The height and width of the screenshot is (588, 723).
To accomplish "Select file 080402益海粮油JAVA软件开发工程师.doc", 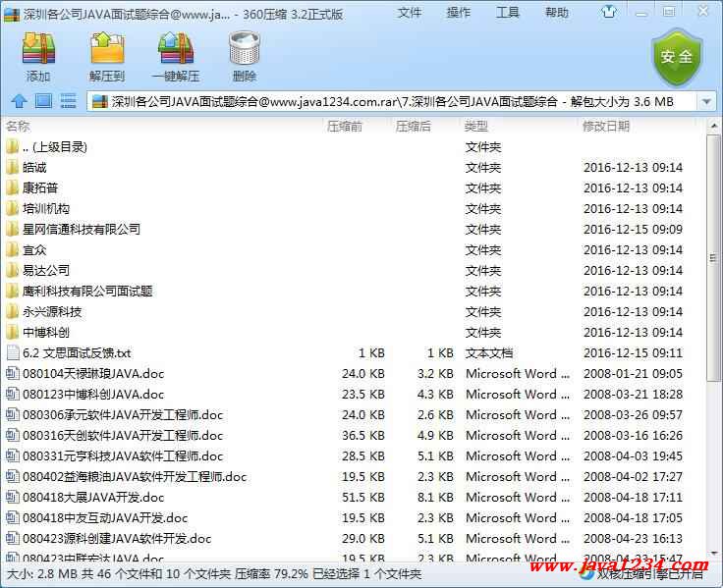I will [135, 477].
